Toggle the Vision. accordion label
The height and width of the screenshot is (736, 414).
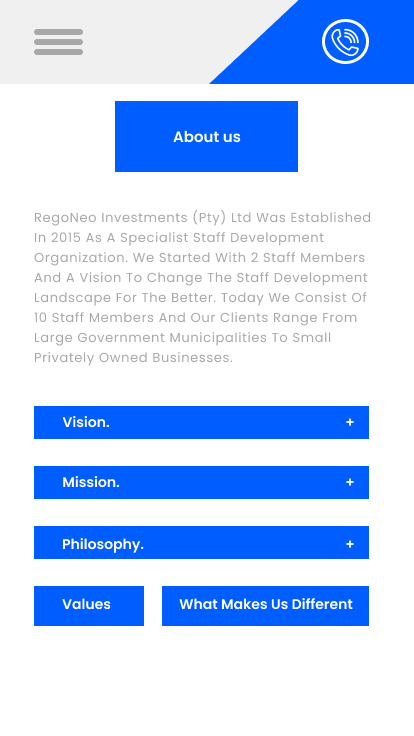coord(86,422)
